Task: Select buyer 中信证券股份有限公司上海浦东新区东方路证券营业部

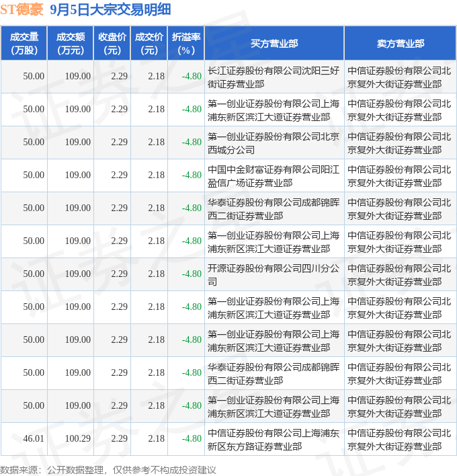Action: pyautogui.click(x=274, y=440)
